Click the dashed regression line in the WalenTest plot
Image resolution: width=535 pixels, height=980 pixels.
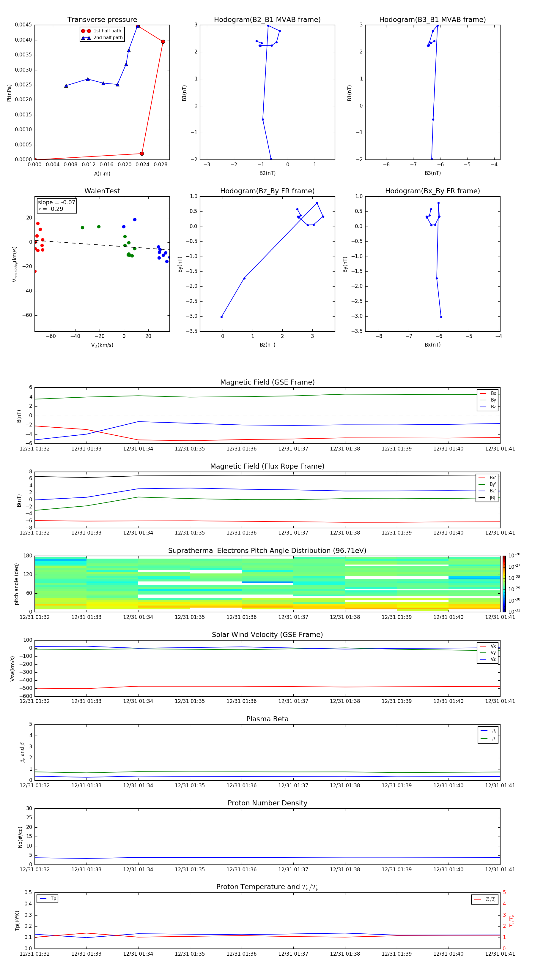click(102, 245)
